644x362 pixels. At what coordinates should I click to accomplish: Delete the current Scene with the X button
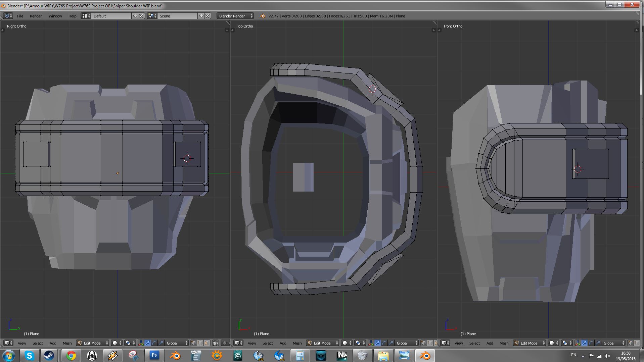coord(208,16)
